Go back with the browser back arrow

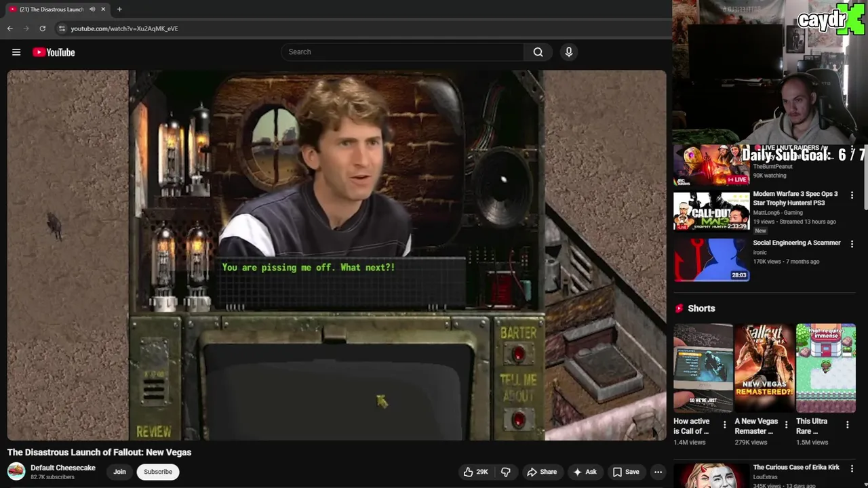pyautogui.click(x=10, y=28)
